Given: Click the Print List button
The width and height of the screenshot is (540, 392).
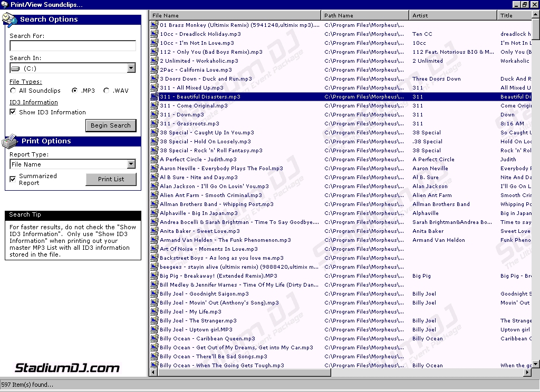Looking at the screenshot, I should [x=111, y=179].
